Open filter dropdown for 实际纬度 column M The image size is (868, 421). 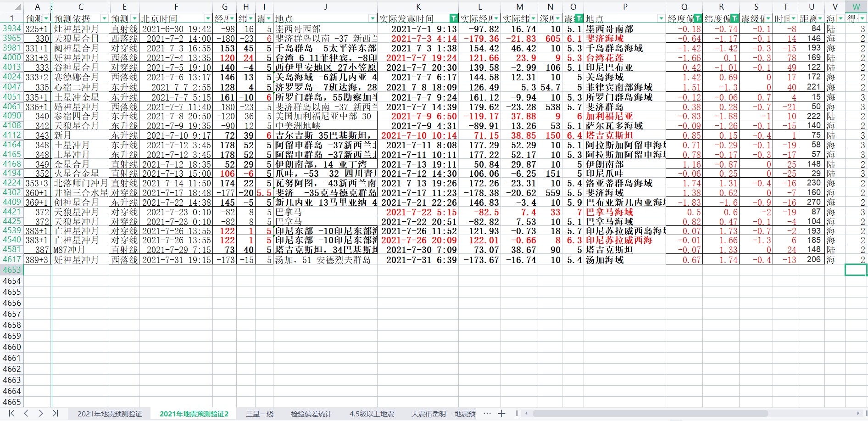click(x=533, y=18)
